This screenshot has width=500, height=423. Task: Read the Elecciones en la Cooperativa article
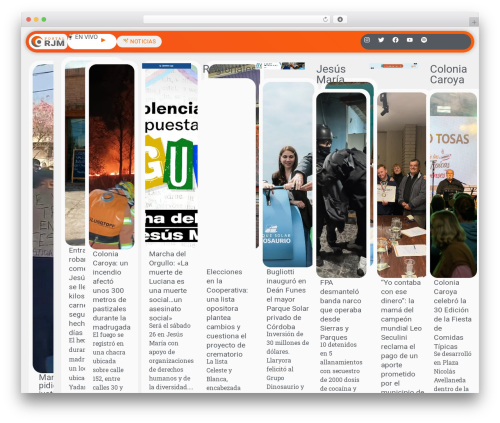click(x=227, y=313)
